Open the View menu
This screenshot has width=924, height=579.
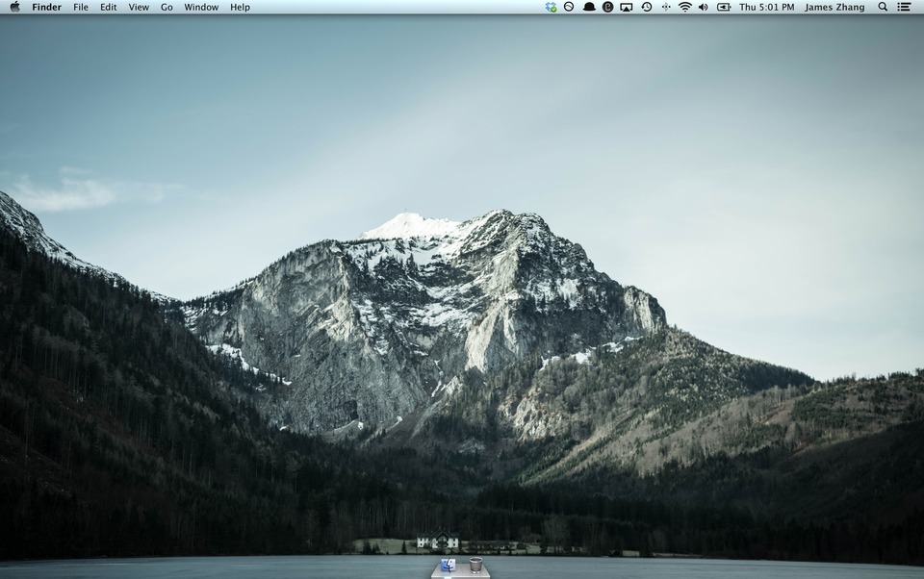coord(139,7)
